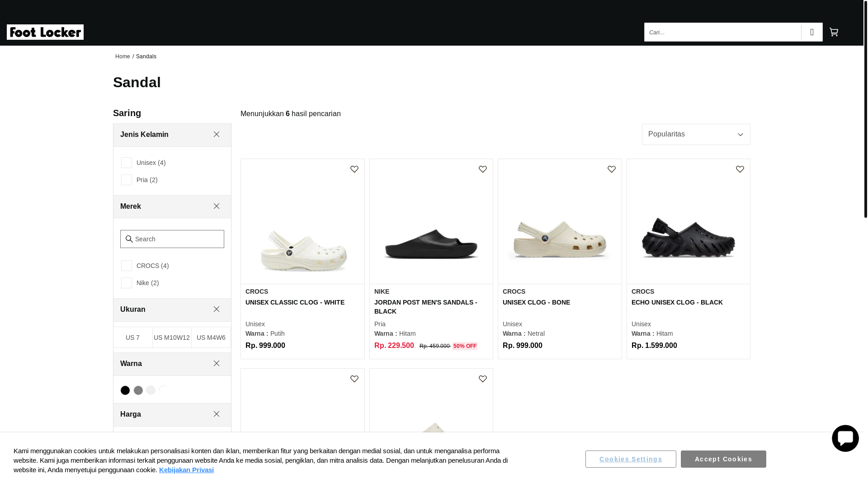Click Accept Cookies button
This screenshot has width=868, height=488.
pos(723,459)
